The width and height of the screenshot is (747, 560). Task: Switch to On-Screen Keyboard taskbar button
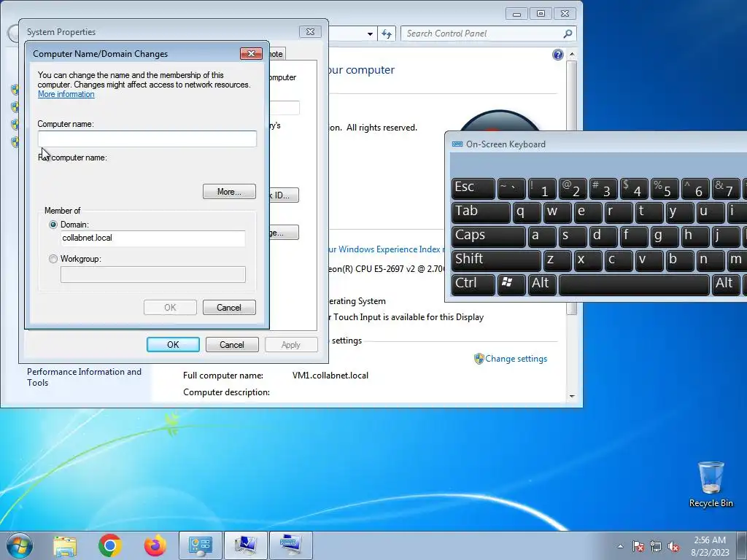291,545
